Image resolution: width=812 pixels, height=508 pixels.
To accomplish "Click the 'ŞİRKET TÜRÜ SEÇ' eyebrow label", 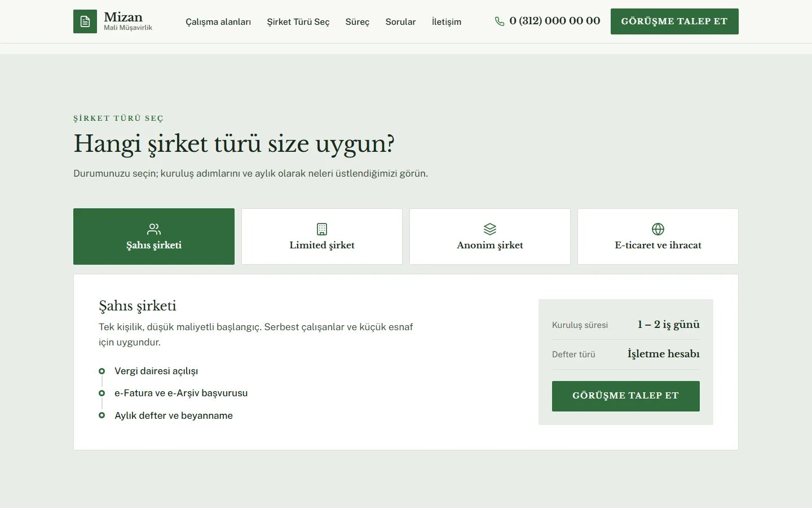I will (118, 119).
